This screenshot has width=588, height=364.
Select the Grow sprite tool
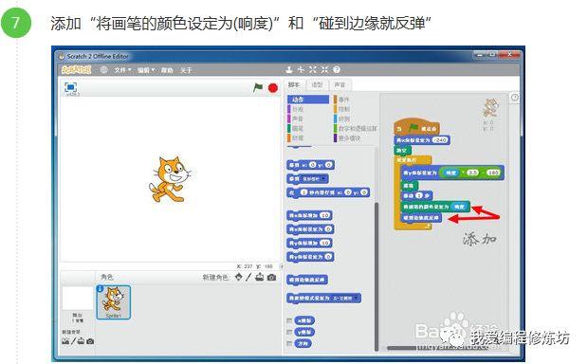313,69
